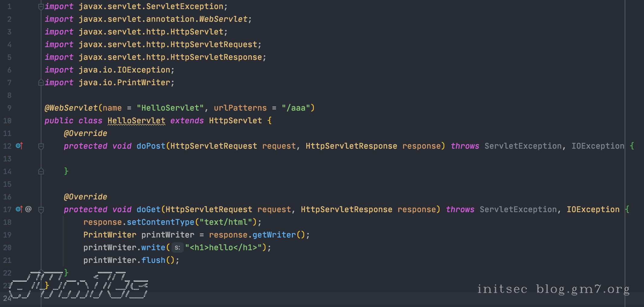Click line number 10 in the gutter

point(7,121)
